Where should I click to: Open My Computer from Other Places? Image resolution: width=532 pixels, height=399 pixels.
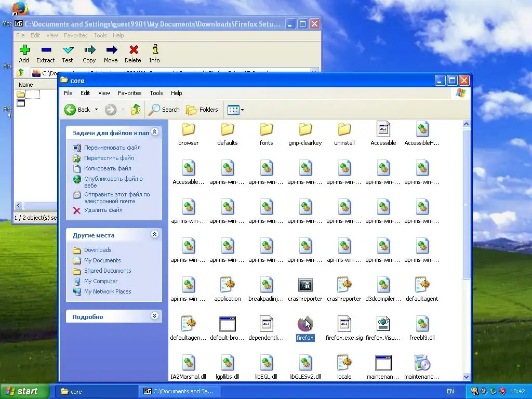click(101, 281)
